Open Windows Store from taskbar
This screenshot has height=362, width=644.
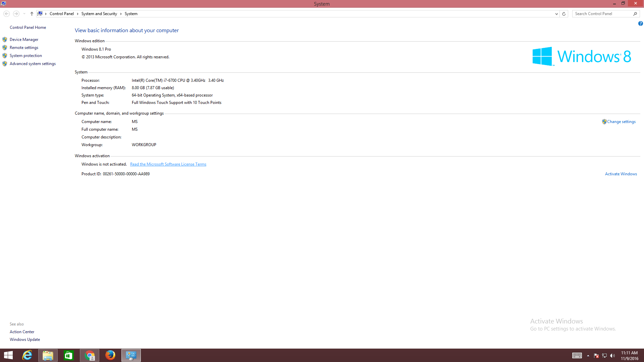[69, 355]
